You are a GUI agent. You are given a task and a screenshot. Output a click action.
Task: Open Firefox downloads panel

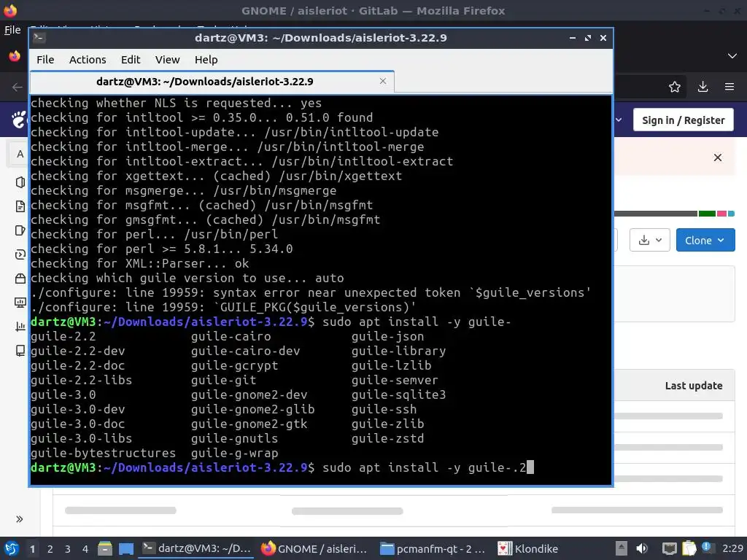click(703, 87)
